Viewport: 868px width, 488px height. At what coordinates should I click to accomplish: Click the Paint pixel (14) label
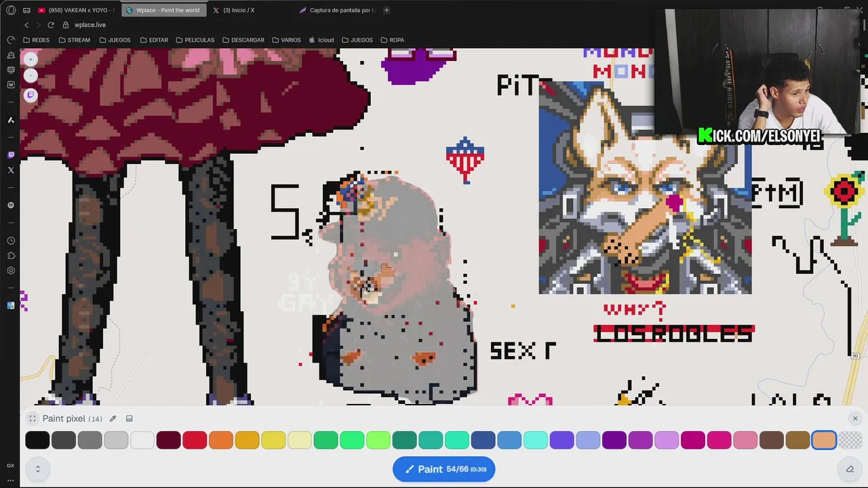[x=73, y=419]
